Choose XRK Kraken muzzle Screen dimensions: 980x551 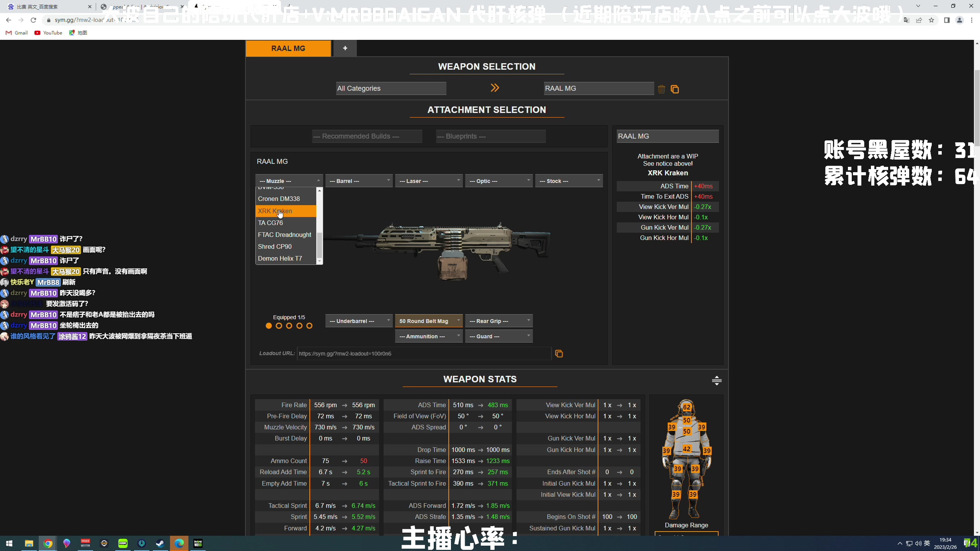click(x=286, y=211)
